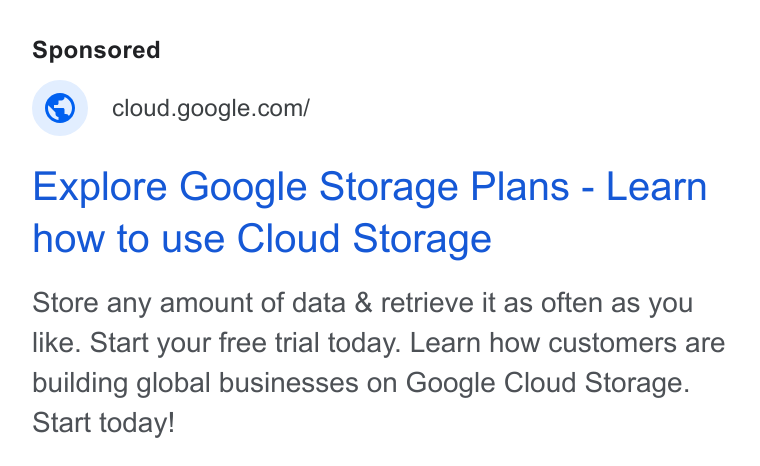
Task: Click 'Cloud Storage' at the headline end
Action: coord(364,239)
